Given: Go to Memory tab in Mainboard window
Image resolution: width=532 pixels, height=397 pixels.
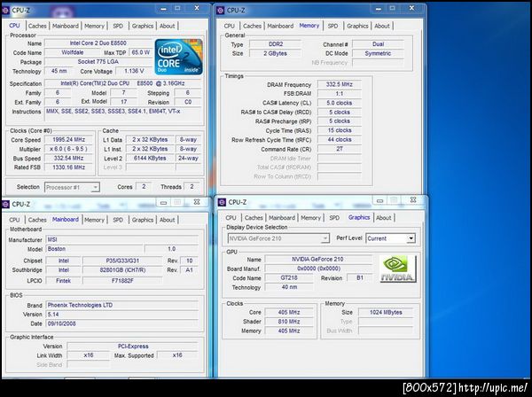Looking at the screenshot, I should click(94, 220).
